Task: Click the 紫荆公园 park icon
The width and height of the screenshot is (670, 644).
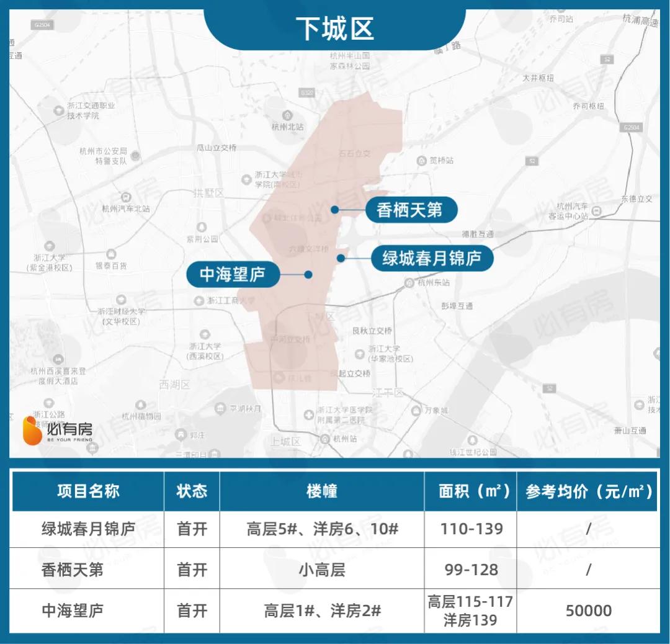Action: 201,226
